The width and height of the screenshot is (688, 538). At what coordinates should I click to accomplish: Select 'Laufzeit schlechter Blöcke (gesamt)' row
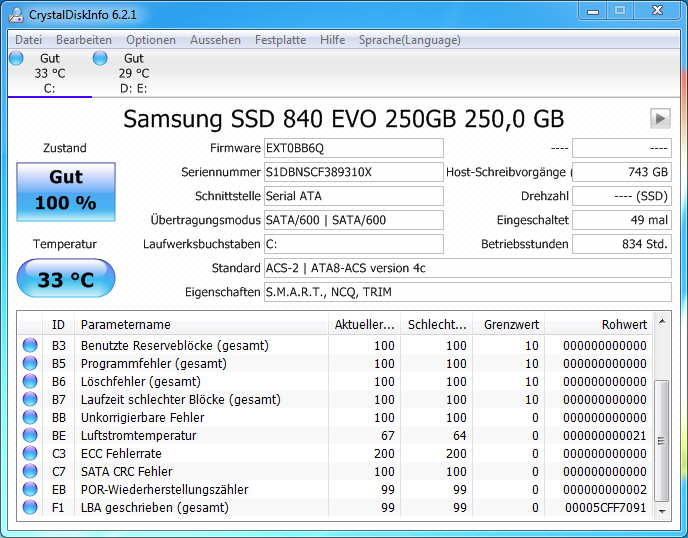(335, 399)
